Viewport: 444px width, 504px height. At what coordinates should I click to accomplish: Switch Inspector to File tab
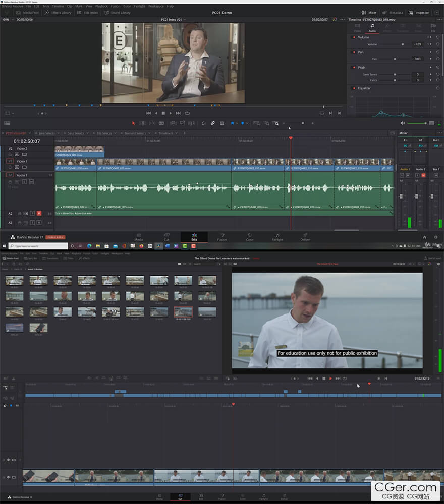433,28
